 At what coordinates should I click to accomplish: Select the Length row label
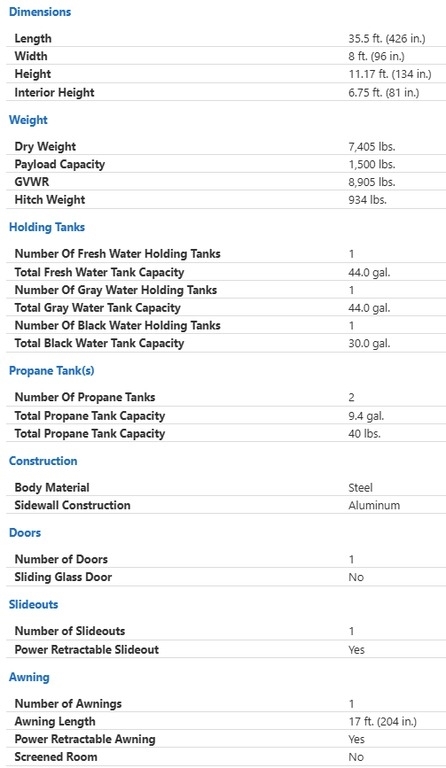(33, 38)
